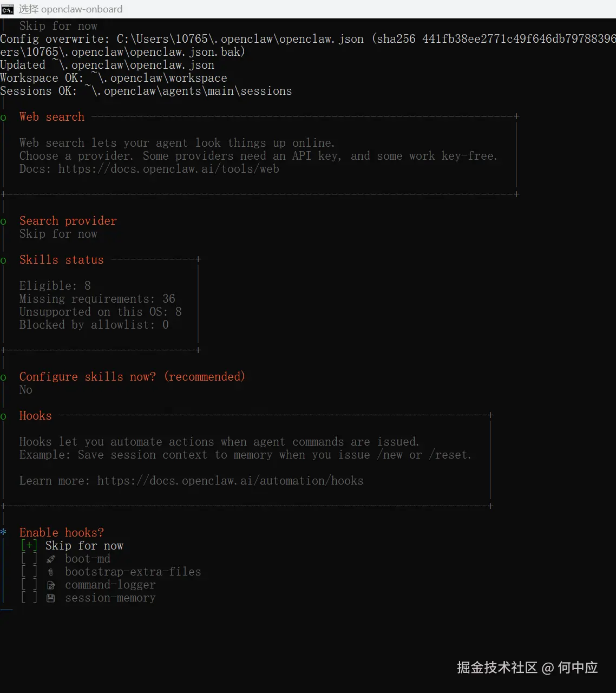The width and height of the screenshot is (616, 693).
Task: Click the bootstrap-extra-files option label
Action: click(133, 572)
